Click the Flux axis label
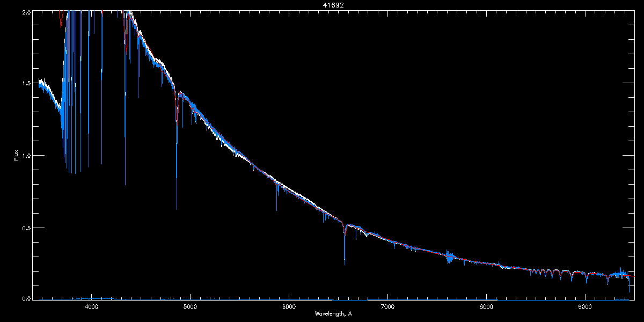Image resolution: width=644 pixels, height=322 pixels. tap(16, 155)
